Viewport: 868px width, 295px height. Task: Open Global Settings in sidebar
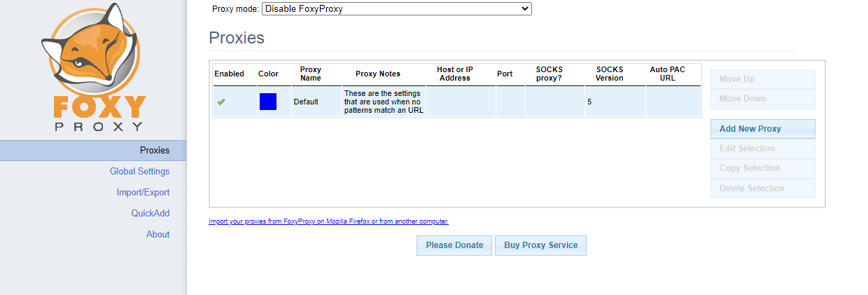[x=139, y=171]
